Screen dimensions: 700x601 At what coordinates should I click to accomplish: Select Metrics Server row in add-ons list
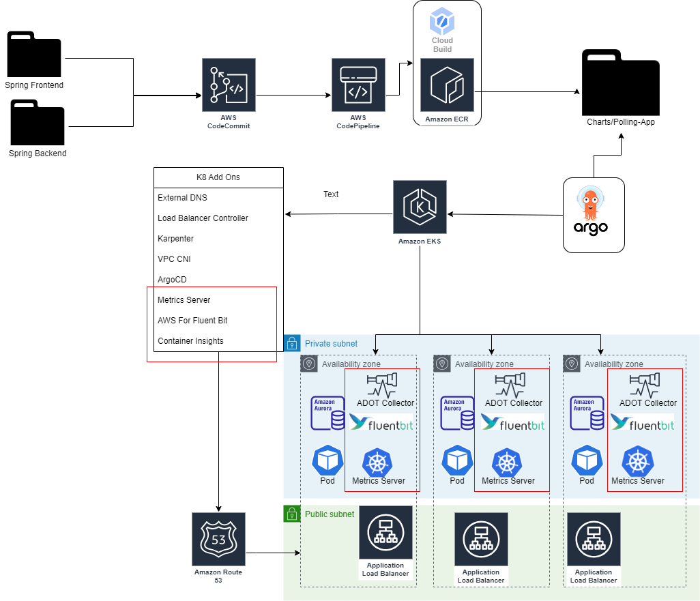(x=218, y=300)
